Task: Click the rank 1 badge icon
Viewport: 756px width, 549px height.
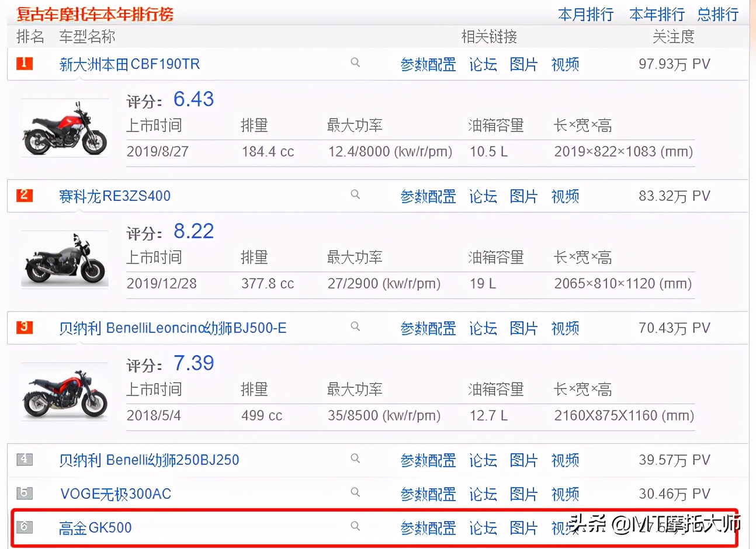Action: 23,63
